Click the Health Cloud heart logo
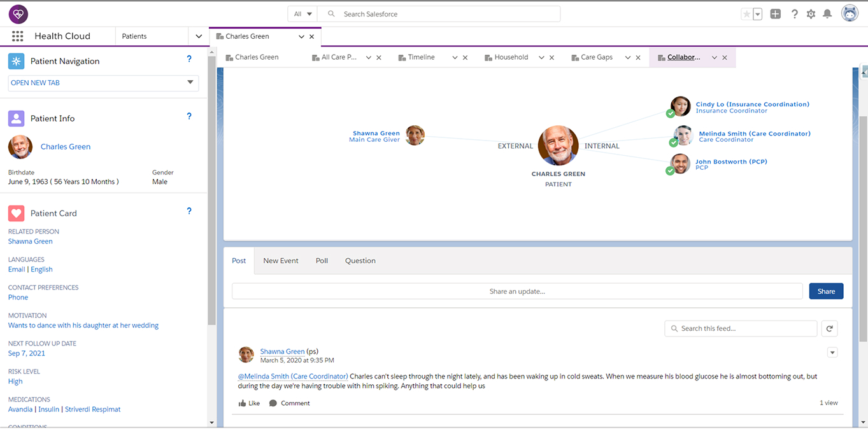The image size is (868, 430). click(18, 13)
